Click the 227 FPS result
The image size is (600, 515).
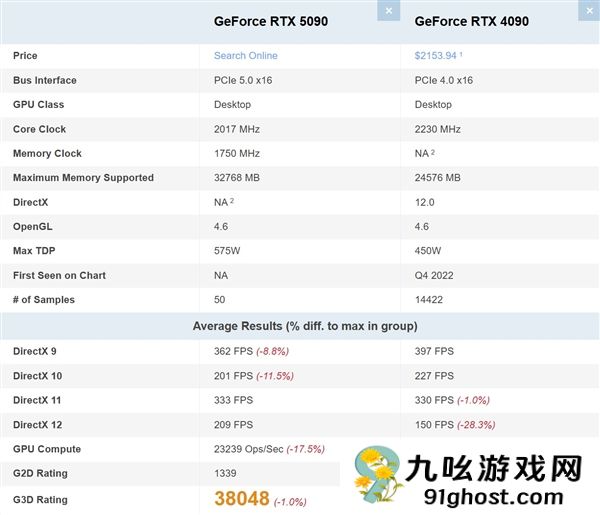pos(434,376)
